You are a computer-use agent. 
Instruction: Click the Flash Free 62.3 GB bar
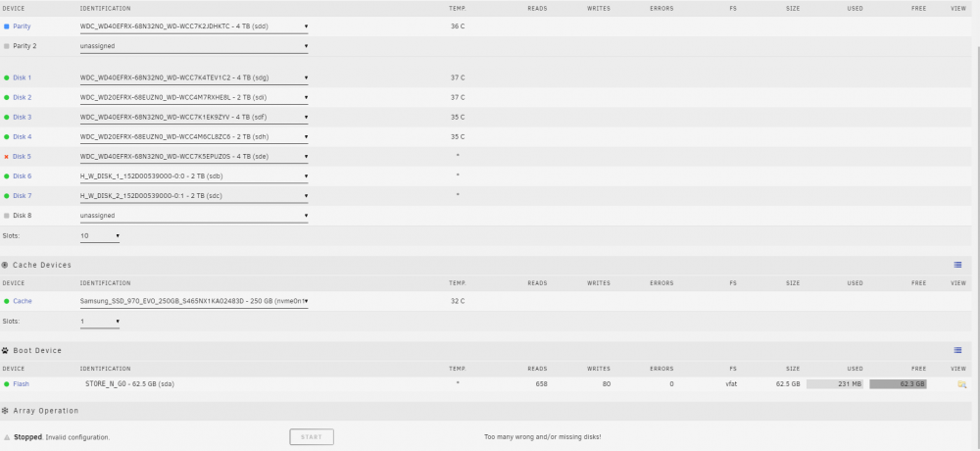coord(898,384)
